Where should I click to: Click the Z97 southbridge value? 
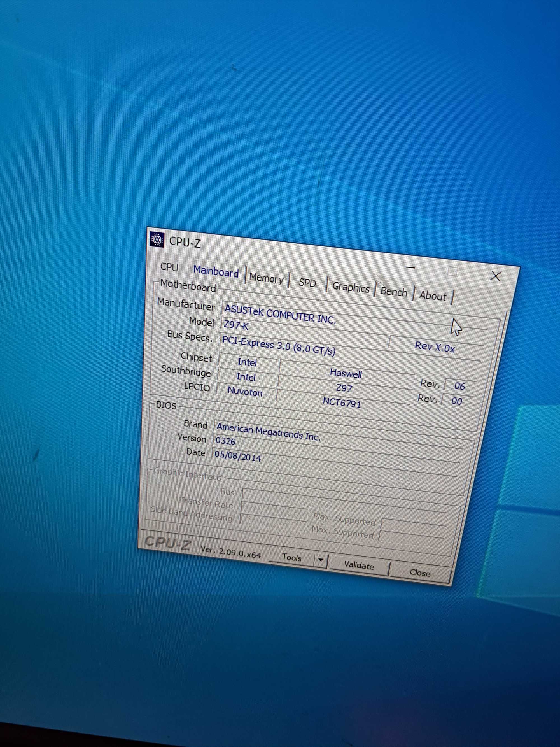coord(344,388)
